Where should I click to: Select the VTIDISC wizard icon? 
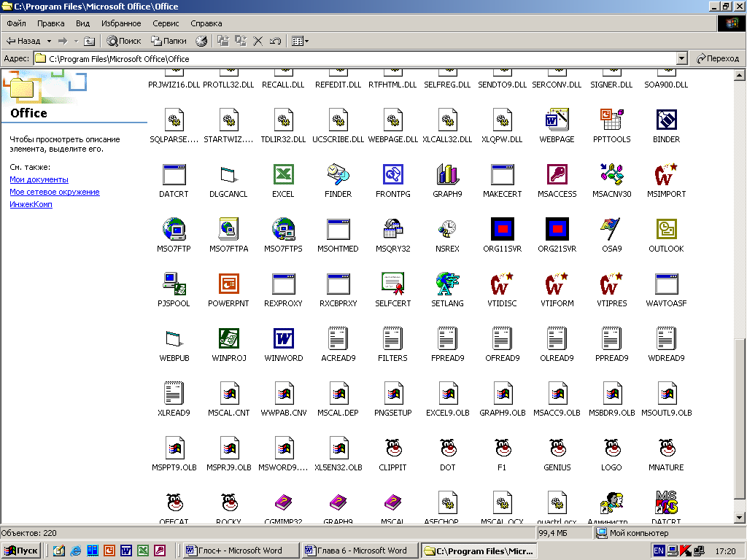point(502,284)
